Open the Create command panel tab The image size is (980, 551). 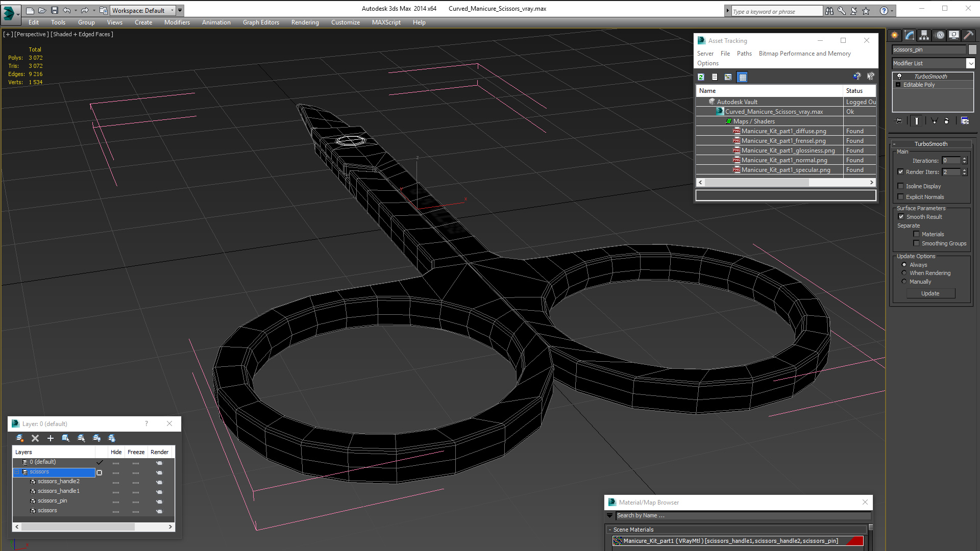coord(894,35)
